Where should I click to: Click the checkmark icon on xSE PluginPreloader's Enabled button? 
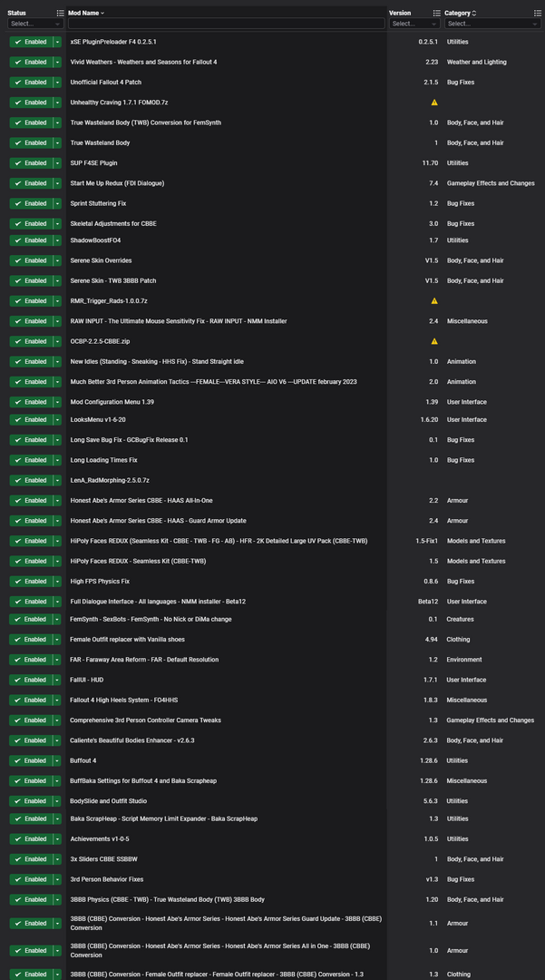19,41
